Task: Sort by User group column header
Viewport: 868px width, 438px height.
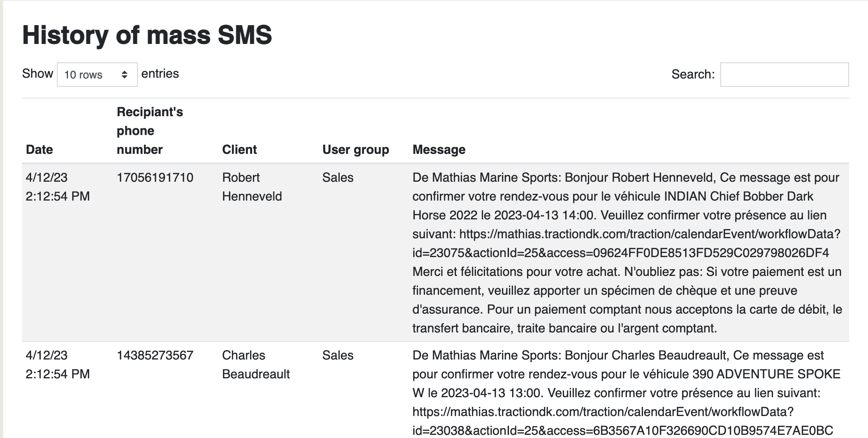Action: tap(355, 150)
